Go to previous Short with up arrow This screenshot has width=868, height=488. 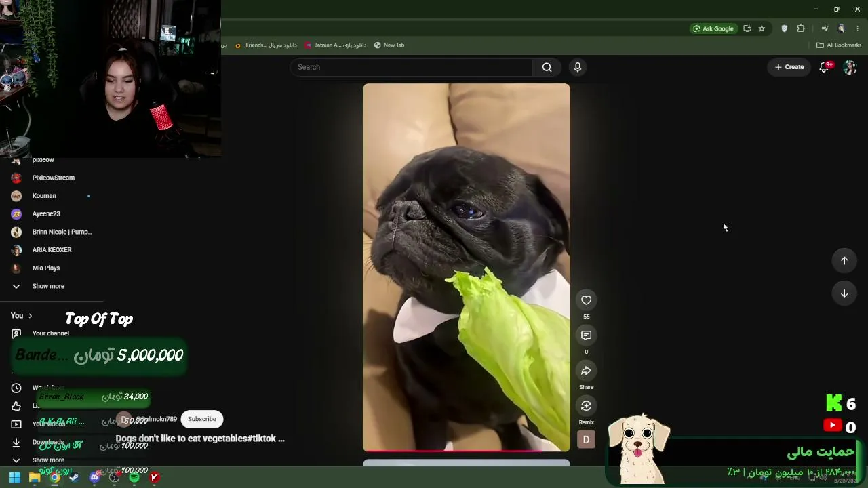844,261
